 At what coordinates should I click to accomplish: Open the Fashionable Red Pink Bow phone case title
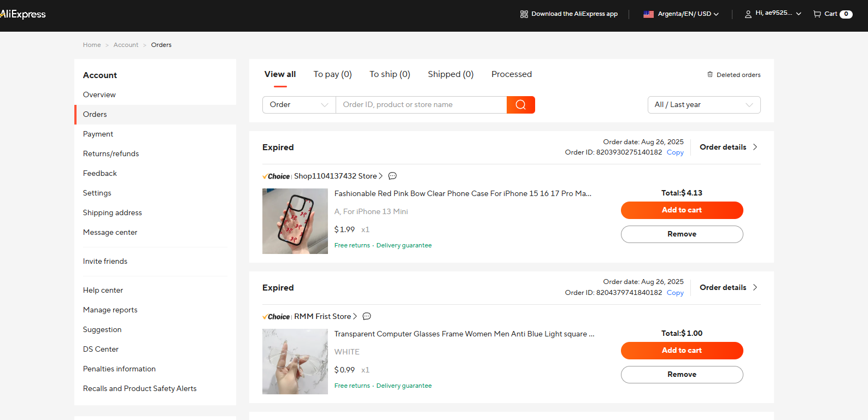pos(463,194)
